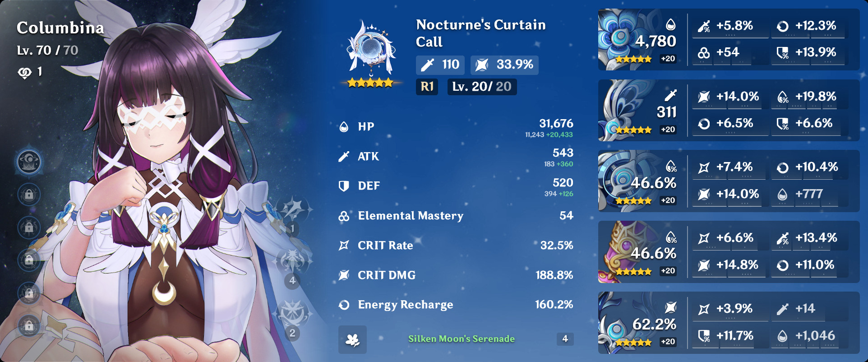Viewport: 868px width, 362px height.
Task: Click the R1 refinement badge
Action: click(427, 87)
